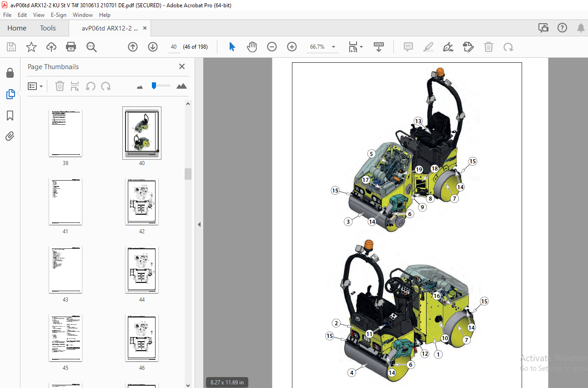Expand the page fit options arrow

pos(362,47)
